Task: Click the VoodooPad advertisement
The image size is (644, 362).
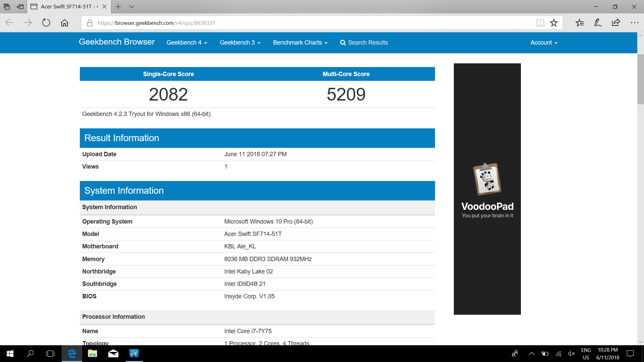Action: click(x=487, y=189)
